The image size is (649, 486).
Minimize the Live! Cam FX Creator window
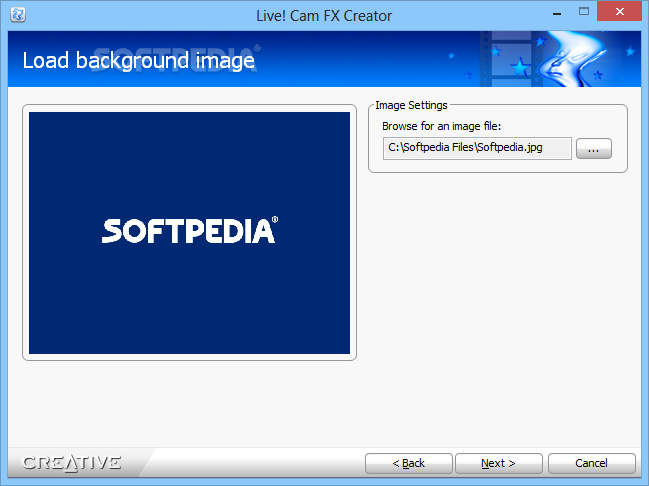click(x=557, y=13)
